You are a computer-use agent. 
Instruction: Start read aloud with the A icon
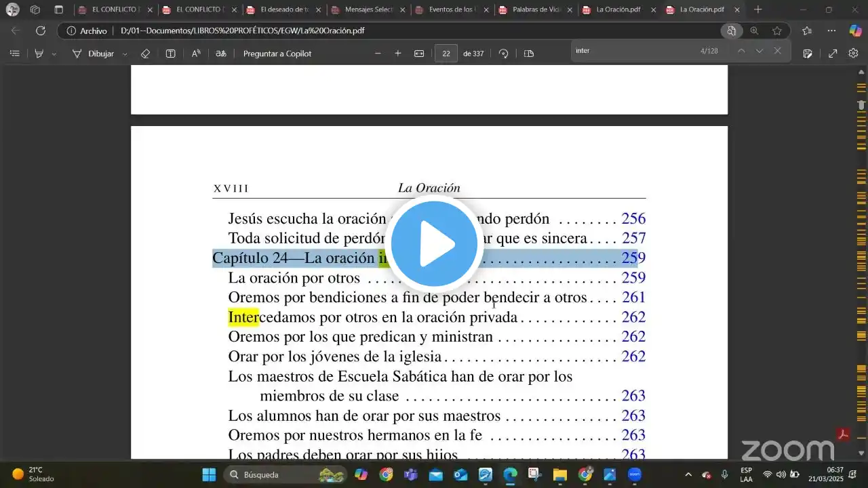pyautogui.click(x=195, y=54)
